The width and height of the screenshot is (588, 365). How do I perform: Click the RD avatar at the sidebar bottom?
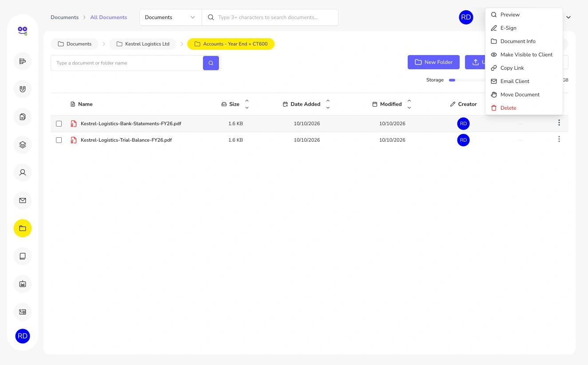[23, 336]
